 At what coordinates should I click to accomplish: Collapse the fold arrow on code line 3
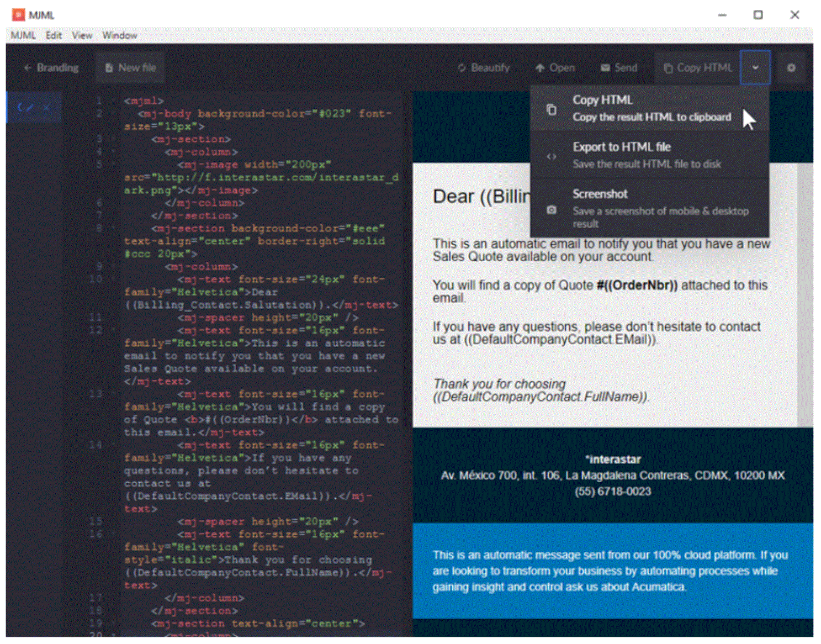coord(113,139)
